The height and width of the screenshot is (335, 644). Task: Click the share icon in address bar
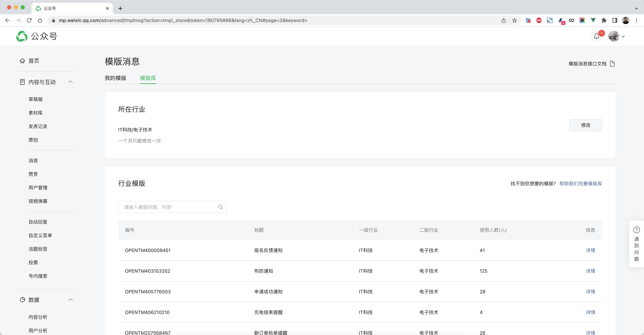pyautogui.click(x=504, y=20)
